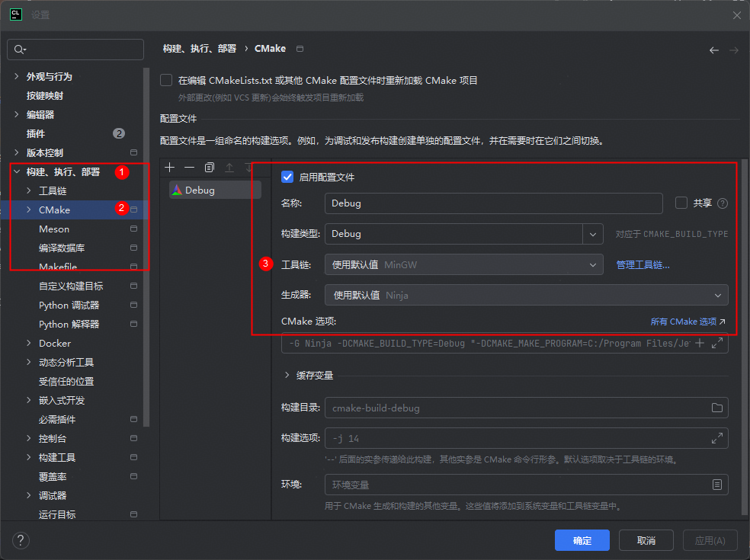The image size is (750, 560).
Task: Navigate back with the left arrow
Action: point(714,50)
